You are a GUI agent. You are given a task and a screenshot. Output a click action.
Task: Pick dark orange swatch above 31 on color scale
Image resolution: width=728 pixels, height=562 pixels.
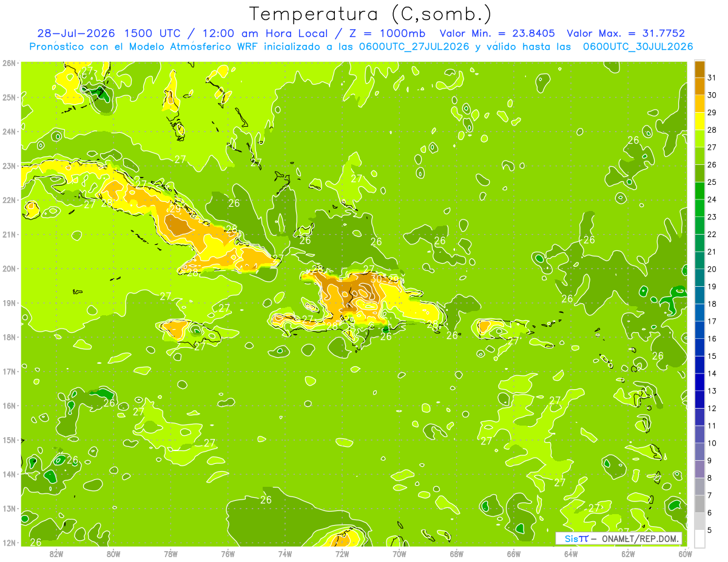[699, 69]
